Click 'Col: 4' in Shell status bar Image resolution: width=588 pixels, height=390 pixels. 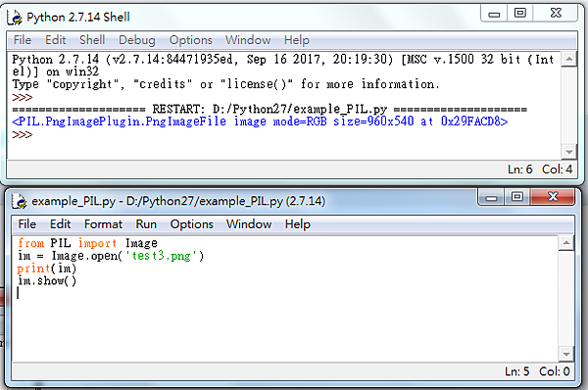point(557,170)
